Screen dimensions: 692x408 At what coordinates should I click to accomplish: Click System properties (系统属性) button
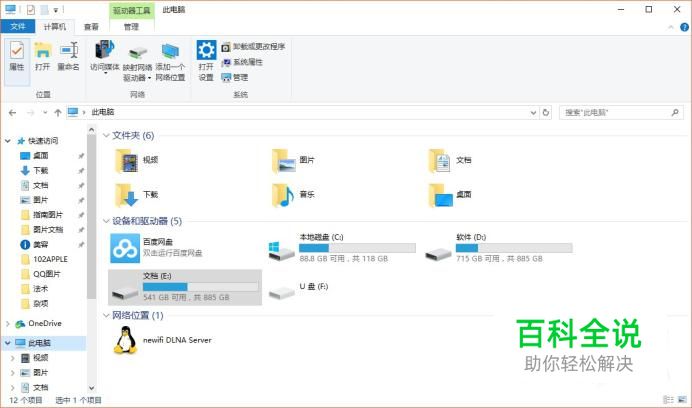coord(247,61)
